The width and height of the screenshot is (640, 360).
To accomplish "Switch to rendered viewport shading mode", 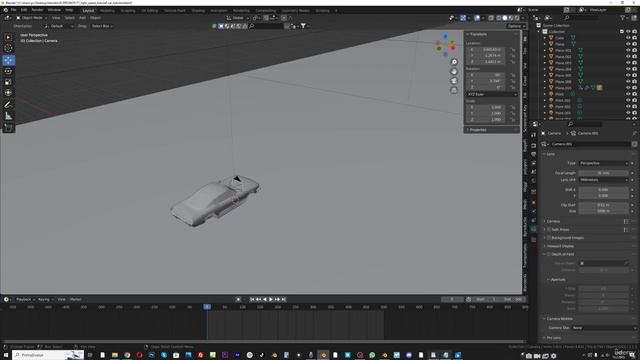I will (x=517, y=18).
